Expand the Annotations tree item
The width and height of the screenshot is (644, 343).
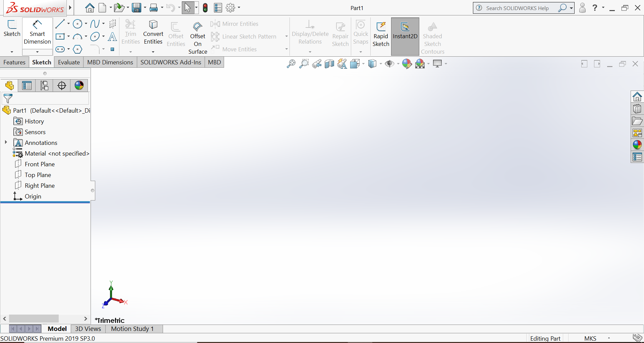(5, 142)
